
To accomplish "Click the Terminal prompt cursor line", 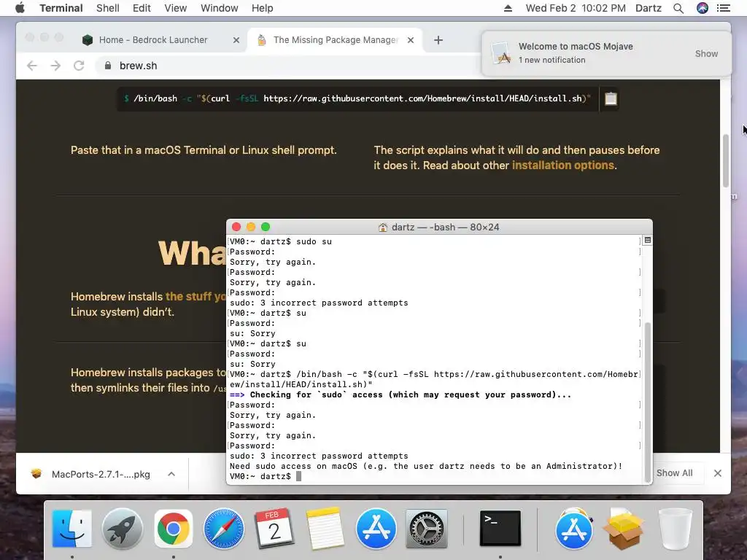I will pyautogui.click(x=266, y=476).
